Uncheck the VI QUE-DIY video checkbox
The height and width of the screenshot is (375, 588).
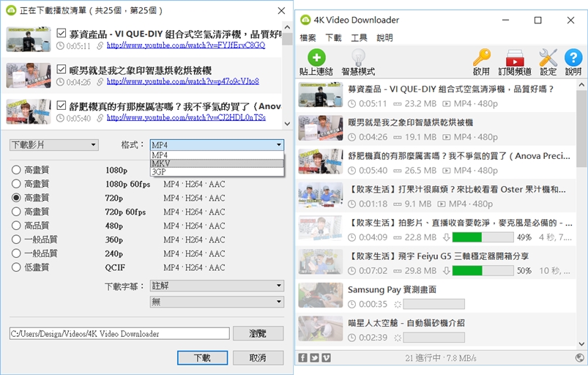click(61, 33)
